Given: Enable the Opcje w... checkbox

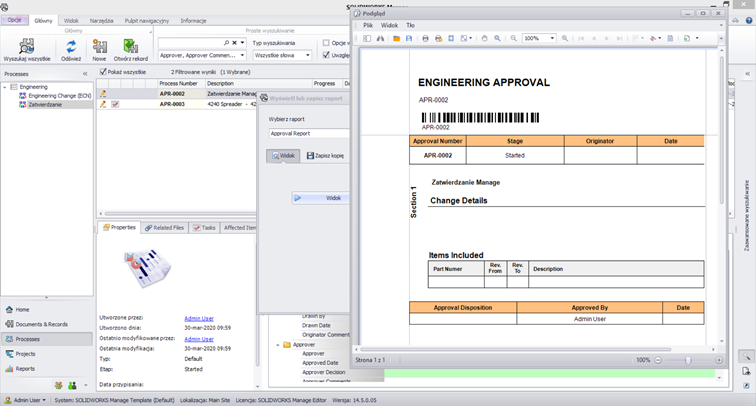Looking at the screenshot, I should coord(326,43).
